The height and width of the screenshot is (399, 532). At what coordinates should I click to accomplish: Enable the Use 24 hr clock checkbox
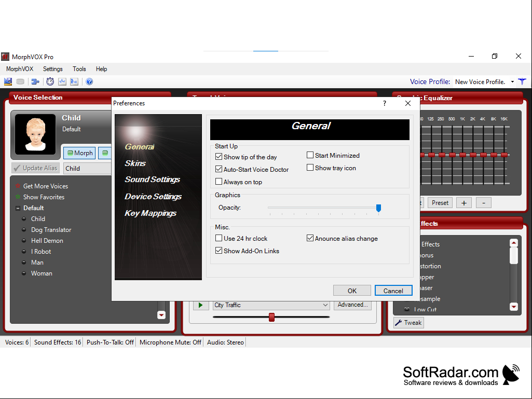[219, 238]
